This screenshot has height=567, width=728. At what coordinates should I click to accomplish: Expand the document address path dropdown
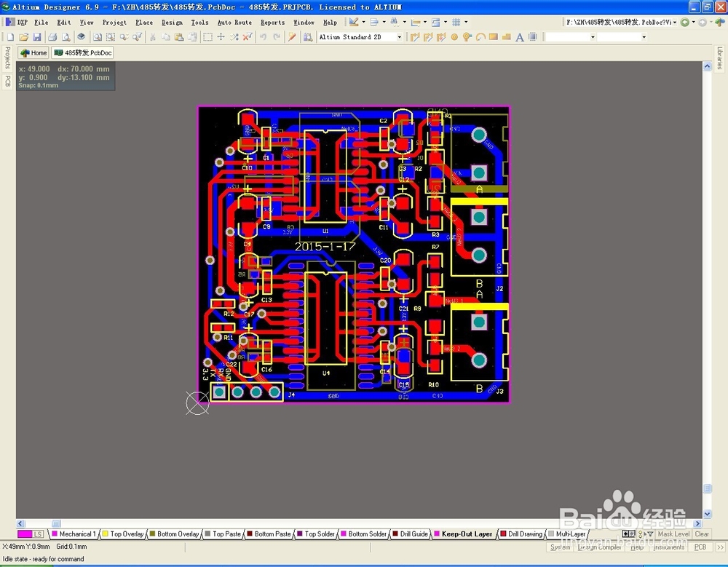coord(675,23)
